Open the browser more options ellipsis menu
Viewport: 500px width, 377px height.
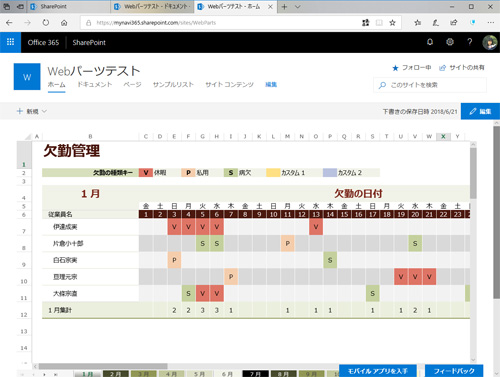[x=491, y=23]
